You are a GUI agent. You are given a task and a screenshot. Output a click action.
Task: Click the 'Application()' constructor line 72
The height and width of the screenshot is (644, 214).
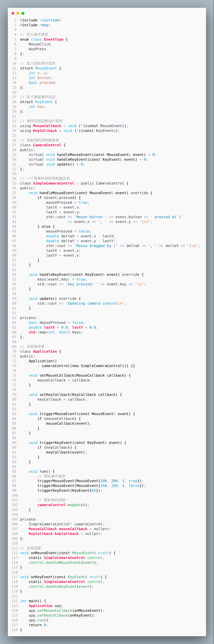point(43,361)
